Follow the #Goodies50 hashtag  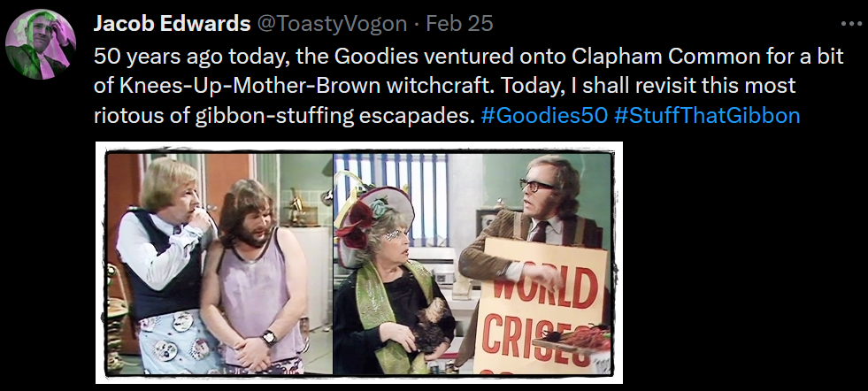tap(544, 115)
